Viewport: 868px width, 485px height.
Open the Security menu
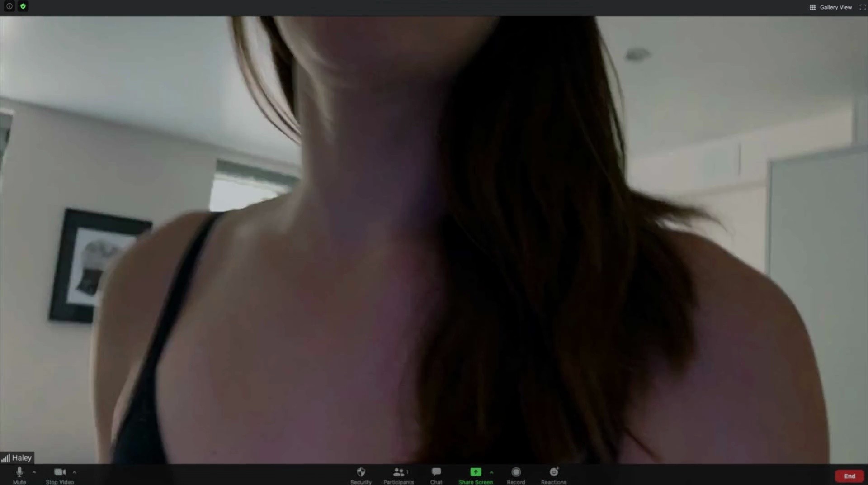click(x=361, y=475)
